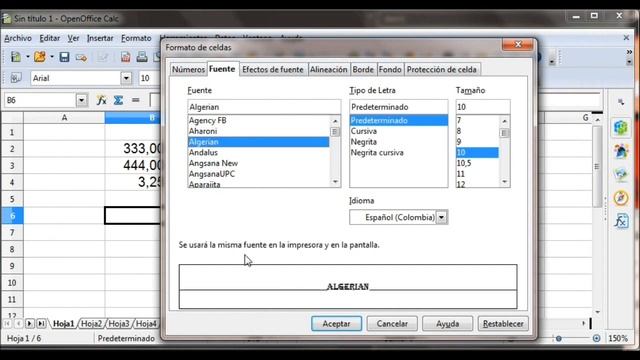
Task: Select Aharoni in the font list
Action: (x=258, y=131)
